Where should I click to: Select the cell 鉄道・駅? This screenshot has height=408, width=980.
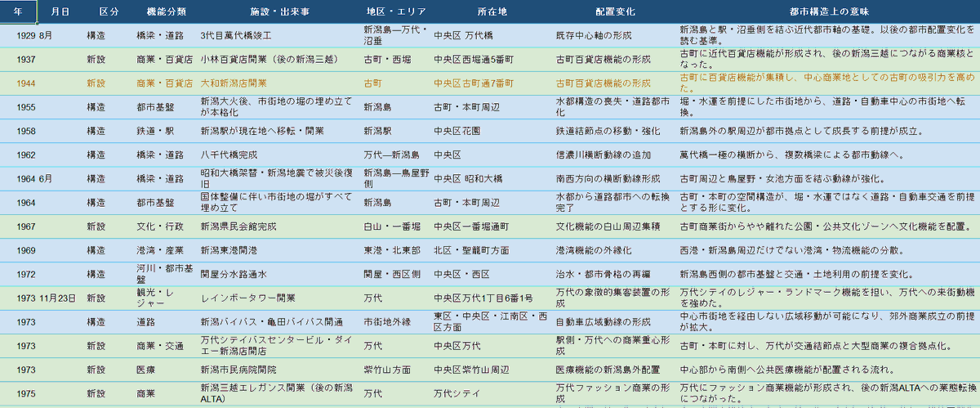165,131
